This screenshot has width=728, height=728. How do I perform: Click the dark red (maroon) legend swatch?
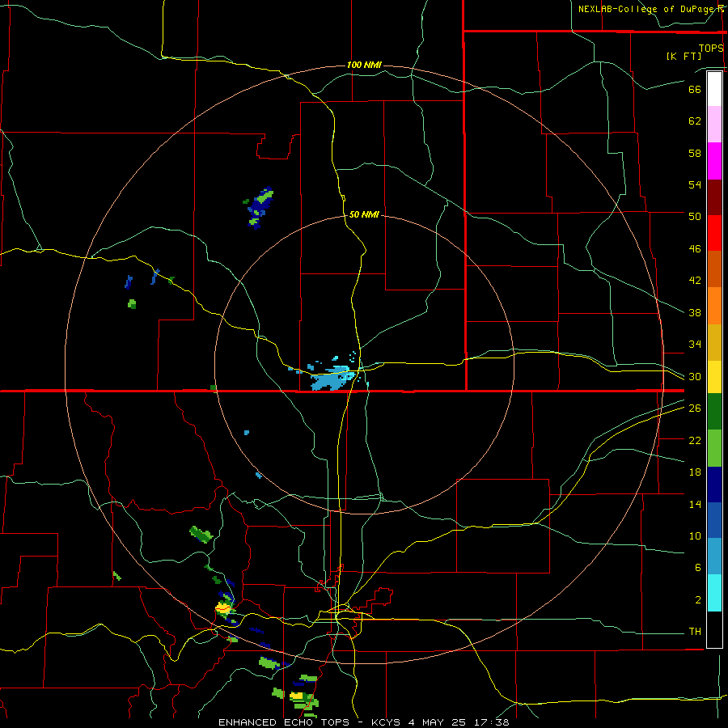point(714,197)
